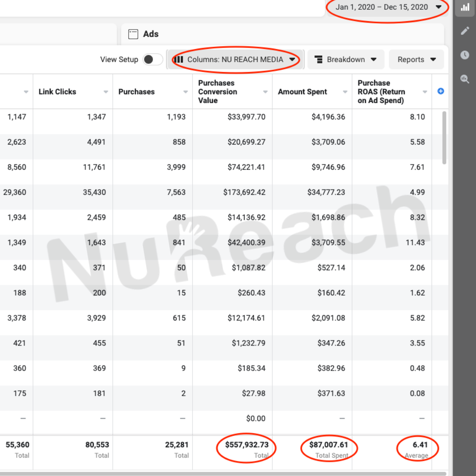Click the Ads tab window icon

tap(133, 34)
